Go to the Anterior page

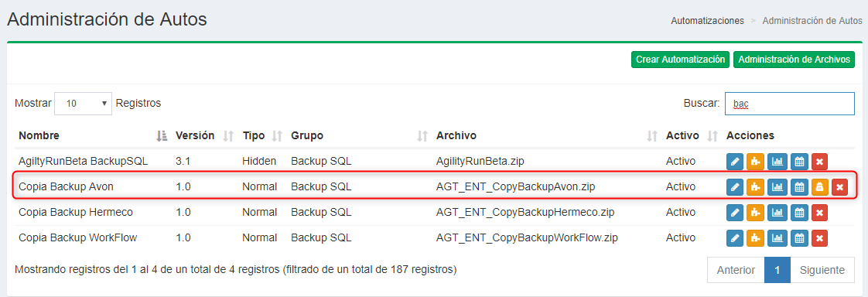pyautogui.click(x=736, y=270)
